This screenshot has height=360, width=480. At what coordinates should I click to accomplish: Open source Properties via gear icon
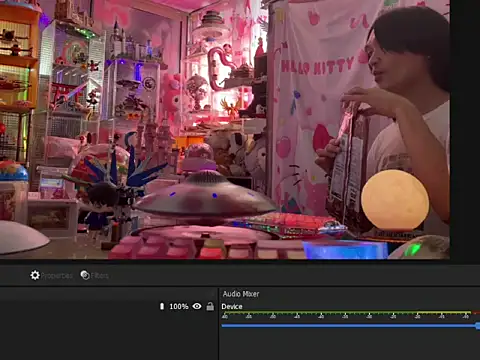[x=35, y=275]
